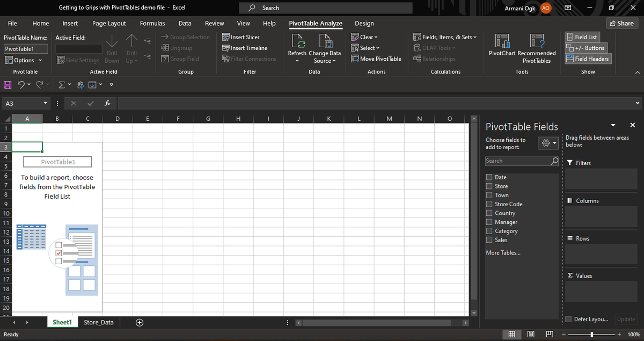The height and width of the screenshot is (341, 644).
Task: Customize Quick Access Toolbar dropdown
Action: tap(112, 84)
